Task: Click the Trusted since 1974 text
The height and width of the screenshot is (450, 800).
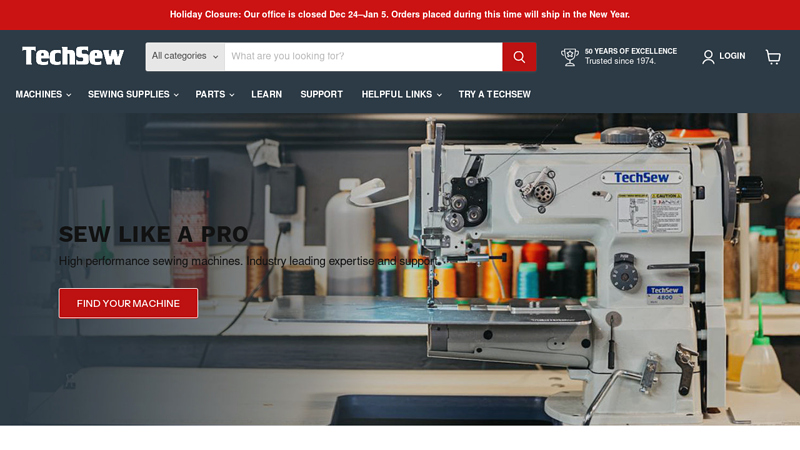Action: tap(620, 61)
